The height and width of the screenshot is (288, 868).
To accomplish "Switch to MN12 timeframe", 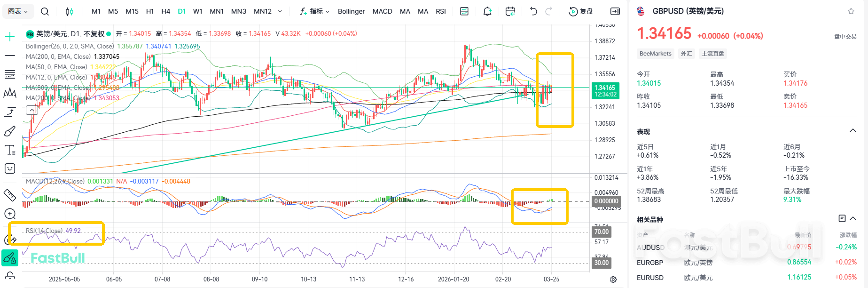I will click(x=263, y=11).
